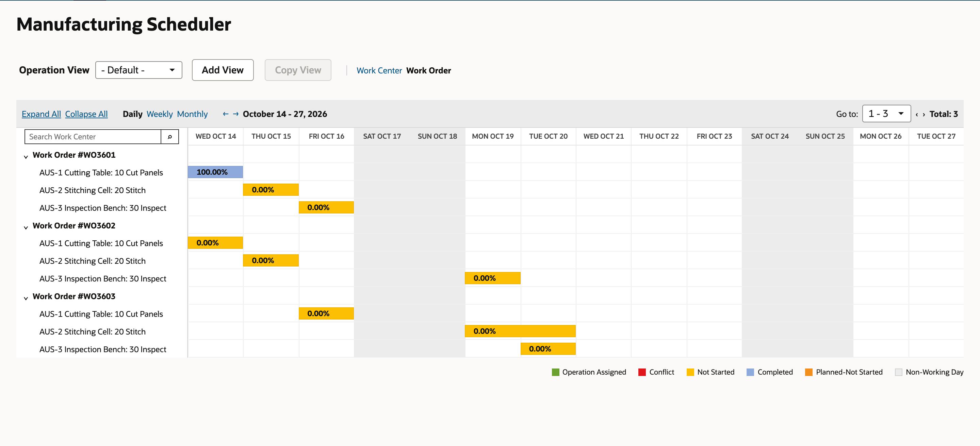Click the THU OCT 15 column header
This screenshot has width=980, height=446.
(x=271, y=136)
